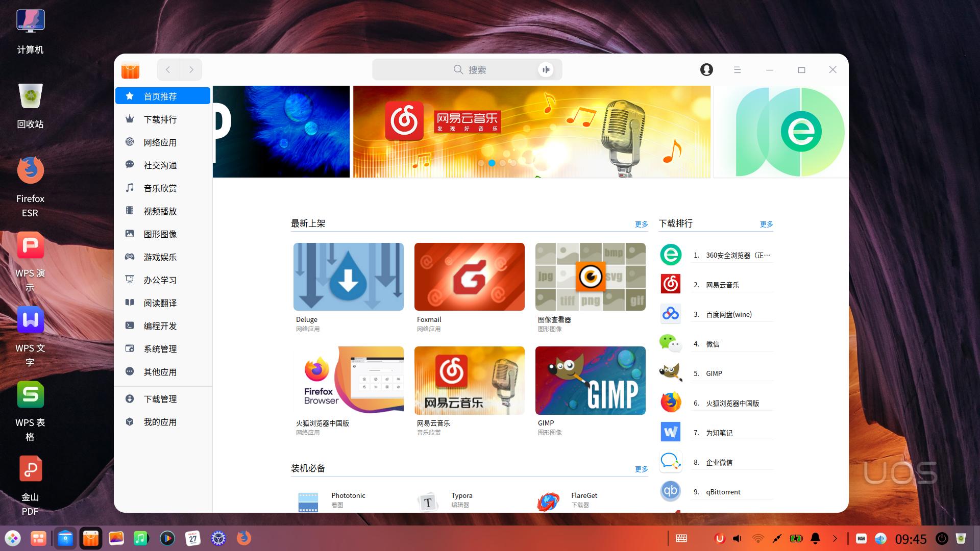Click 更多 next to 最新上架
980x551 pixels.
(641, 223)
